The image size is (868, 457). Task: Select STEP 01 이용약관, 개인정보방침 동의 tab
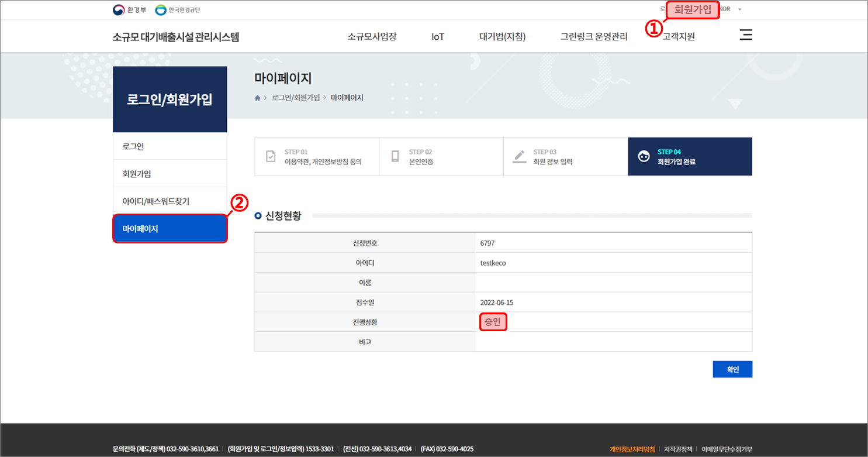tap(317, 156)
